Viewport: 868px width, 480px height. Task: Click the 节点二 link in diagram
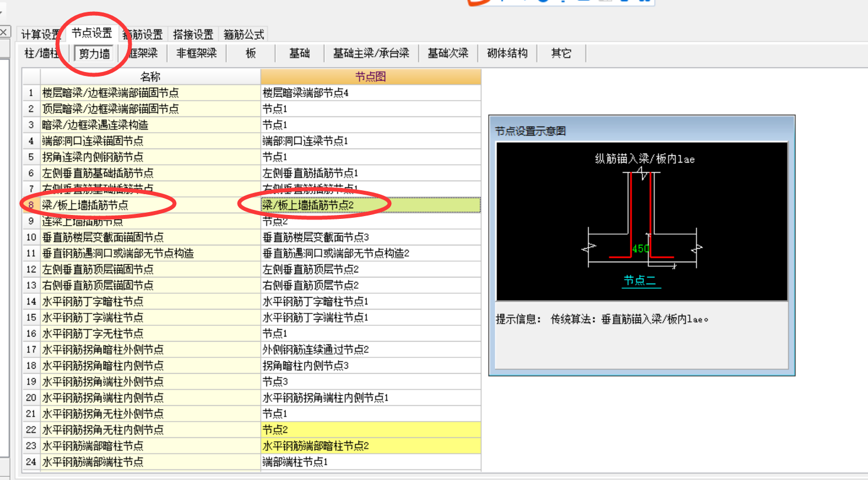point(639,280)
